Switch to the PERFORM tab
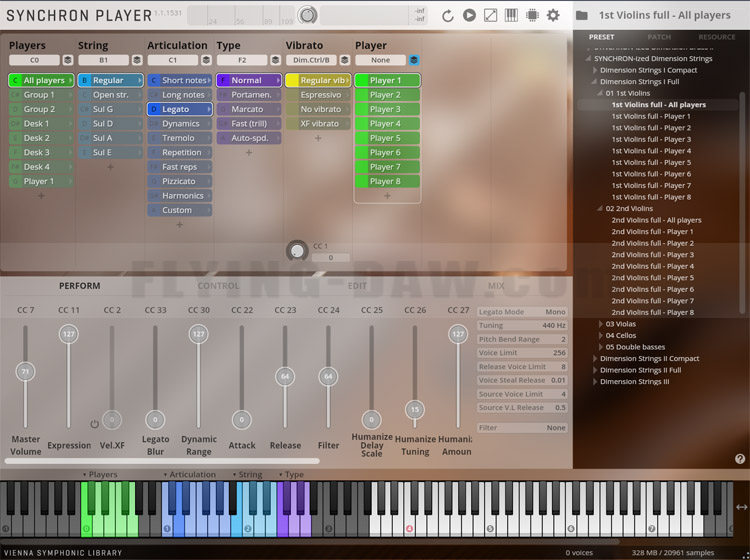The width and height of the screenshot is (750, 560). point(79,286)
